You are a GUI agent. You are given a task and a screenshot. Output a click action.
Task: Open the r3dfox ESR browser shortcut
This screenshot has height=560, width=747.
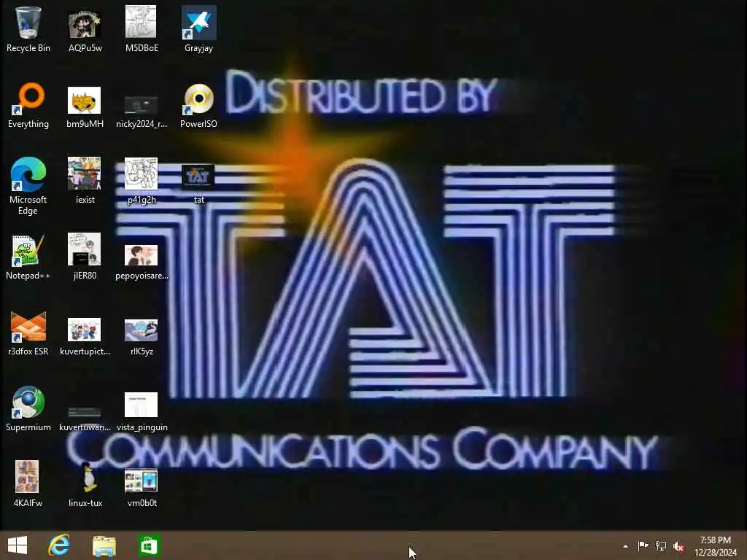(28, 332)
